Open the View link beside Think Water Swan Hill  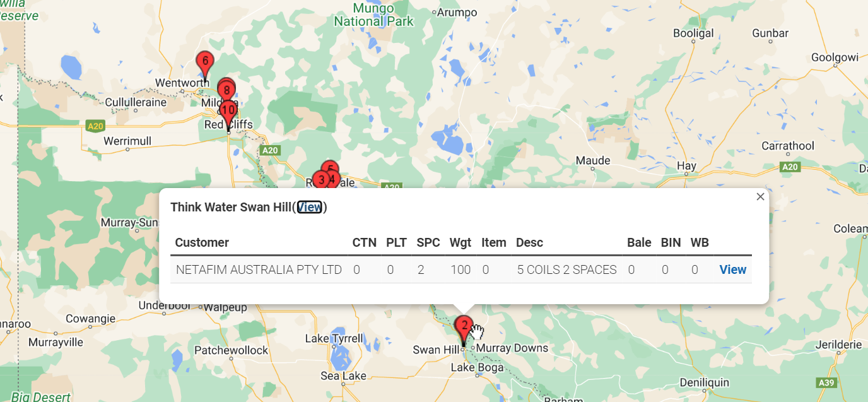[x=310, y=207]
